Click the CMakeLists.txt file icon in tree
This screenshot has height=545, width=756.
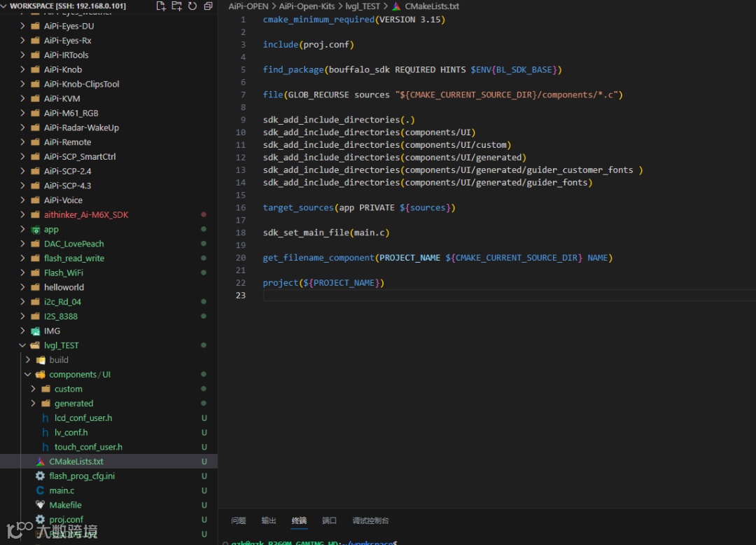[40, 462]
